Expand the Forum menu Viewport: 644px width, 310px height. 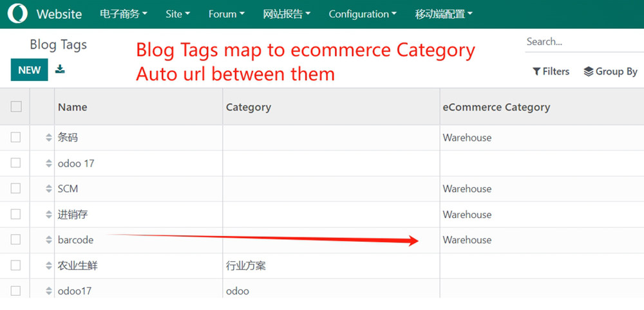pos(226,14)
